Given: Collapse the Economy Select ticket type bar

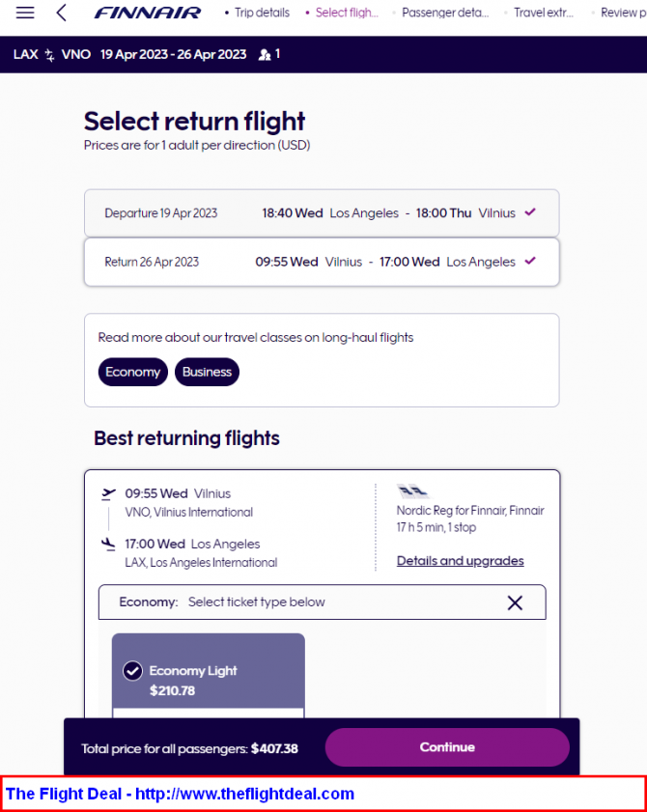Looking at the screenshot, I should (323, 602).
